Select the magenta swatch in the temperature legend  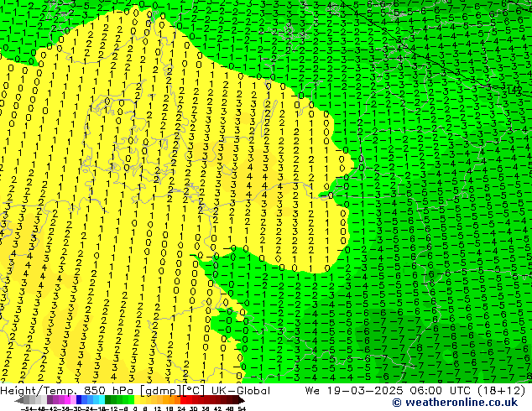(x=67, y=400)
